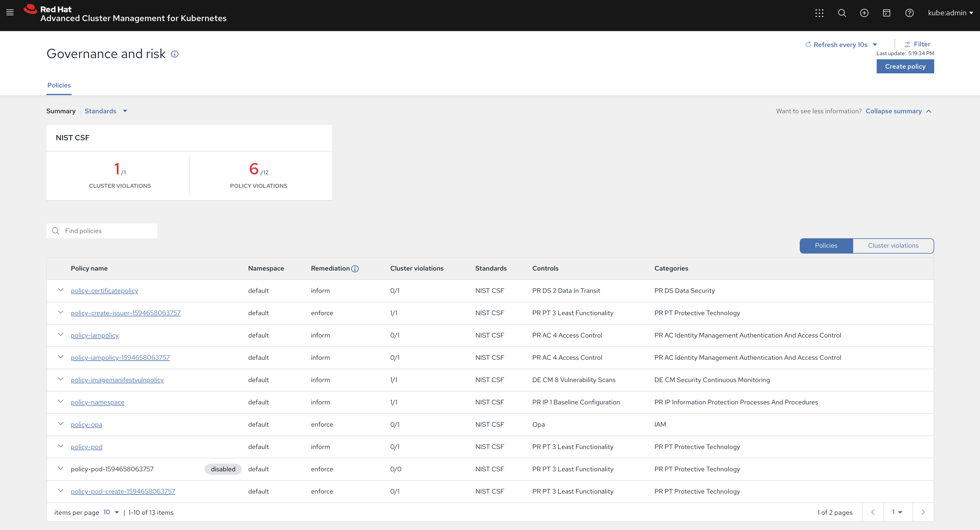Select the Policies view toggle button
Viewport: 980px width, 530px height.
point(826,246)
